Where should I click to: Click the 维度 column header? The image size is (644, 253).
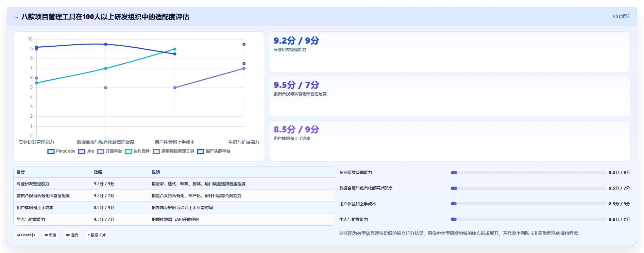pos(21,172)
